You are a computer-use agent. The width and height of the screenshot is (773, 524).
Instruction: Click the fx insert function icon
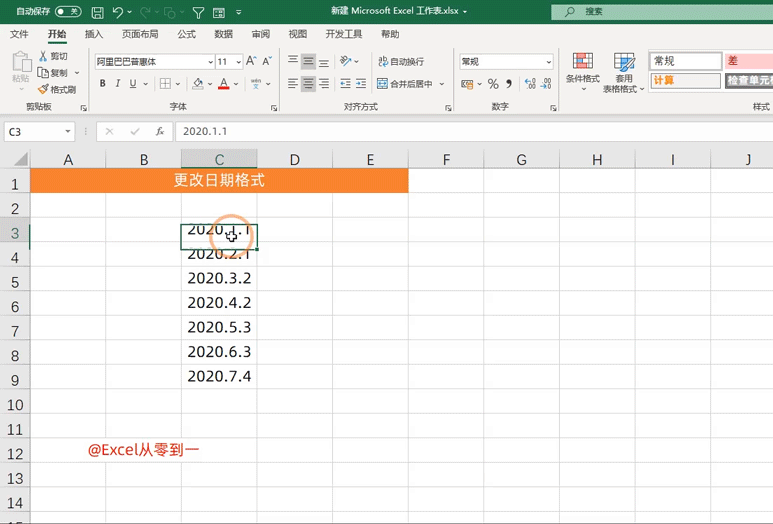(160, 132)
